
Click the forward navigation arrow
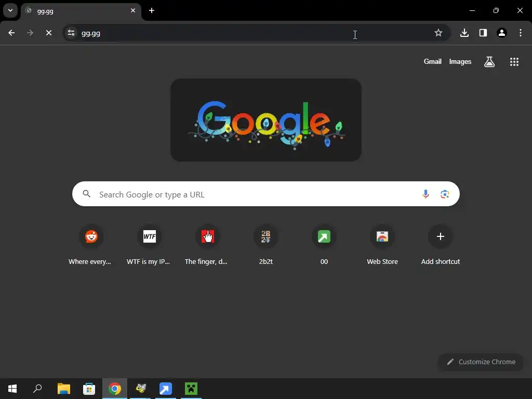coord(30,33)
